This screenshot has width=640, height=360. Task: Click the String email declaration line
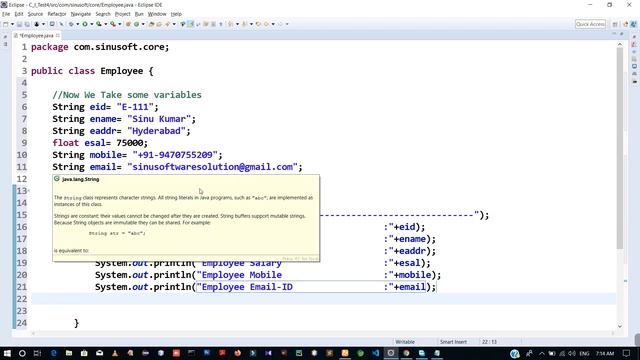[177, 167]
